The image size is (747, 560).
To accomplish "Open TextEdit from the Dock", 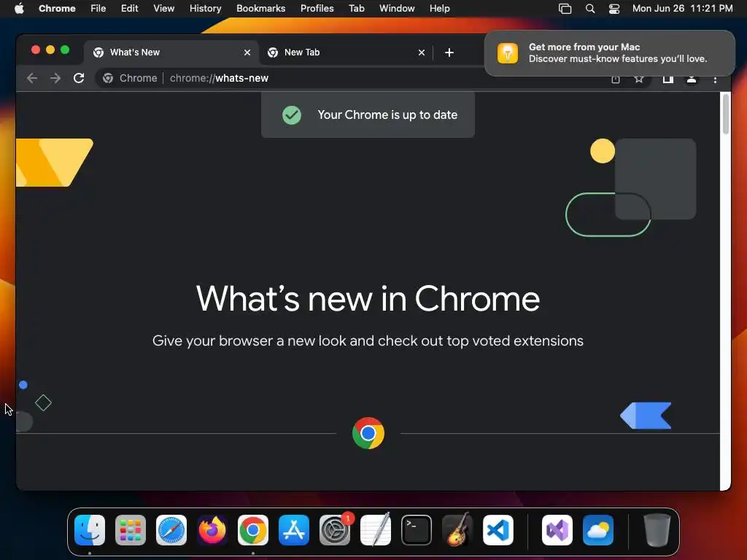I will click(x=376, y=530).
